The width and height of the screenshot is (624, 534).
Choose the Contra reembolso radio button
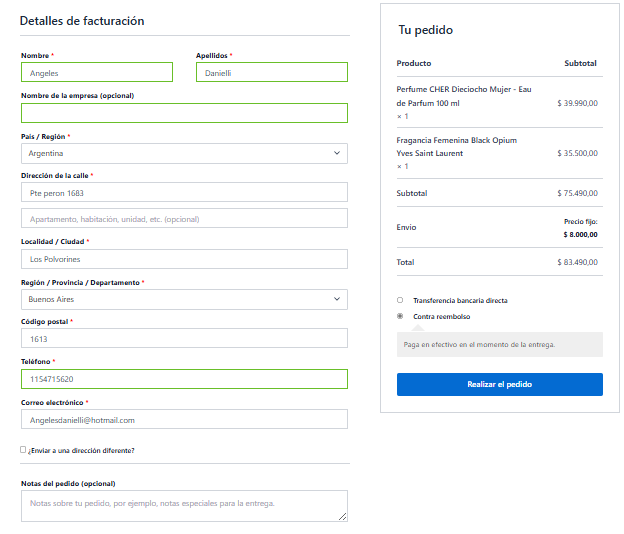(x=400, y=316)
